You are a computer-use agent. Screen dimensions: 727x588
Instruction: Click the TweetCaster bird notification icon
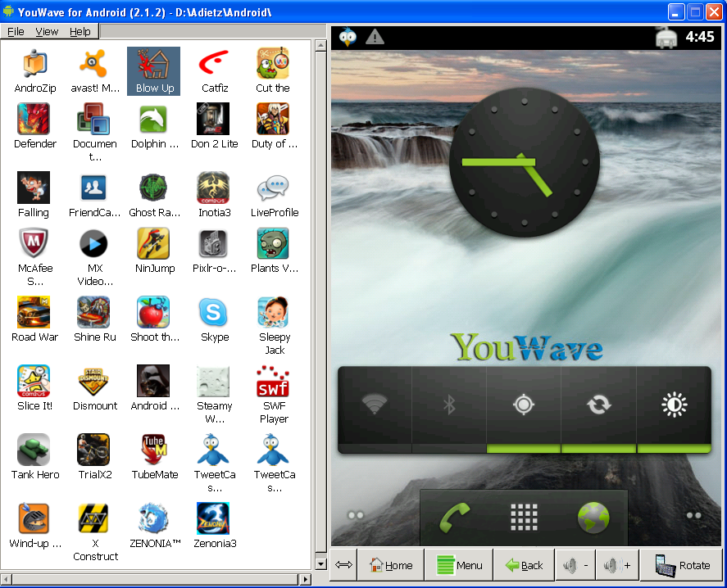(x=348, y=37)
